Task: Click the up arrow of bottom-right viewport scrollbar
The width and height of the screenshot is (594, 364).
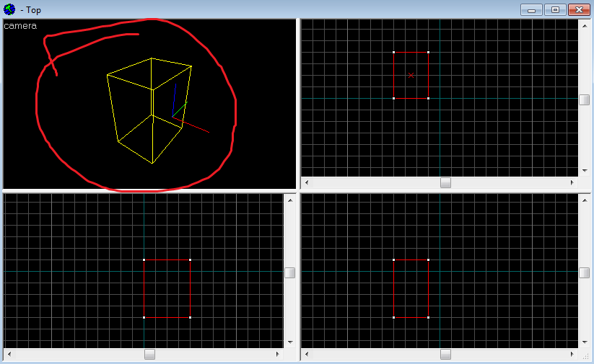Action: [585, 200]
